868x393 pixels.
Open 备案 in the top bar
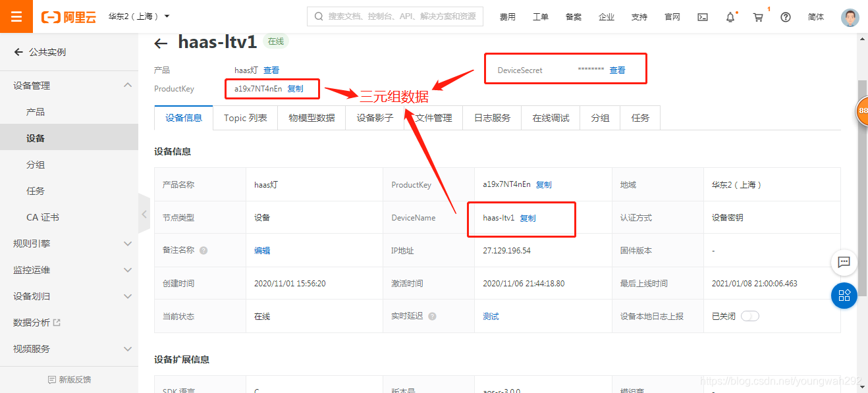573,17
